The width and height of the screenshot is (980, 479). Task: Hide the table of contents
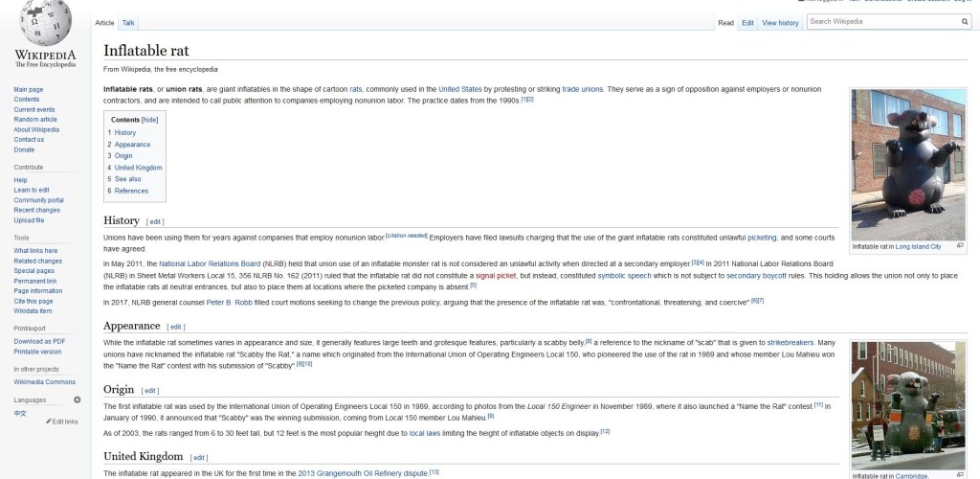pyautogui.click(x=150, y=120)
